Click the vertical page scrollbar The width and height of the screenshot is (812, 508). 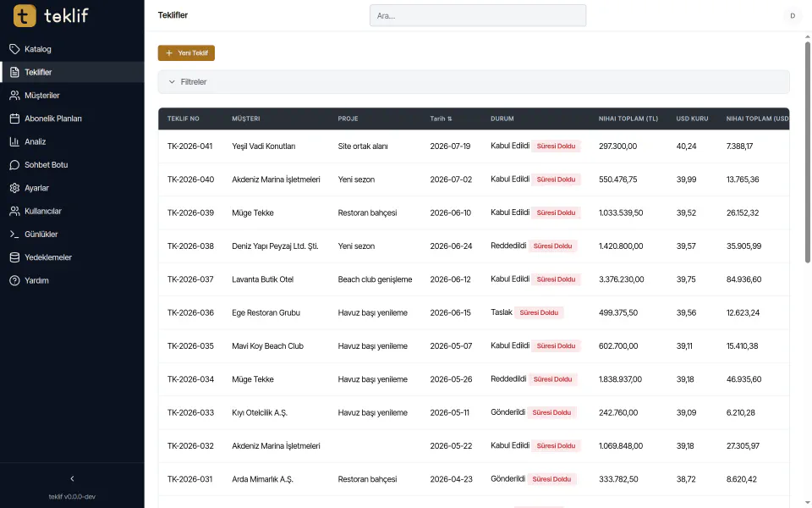tap(807, 152)
